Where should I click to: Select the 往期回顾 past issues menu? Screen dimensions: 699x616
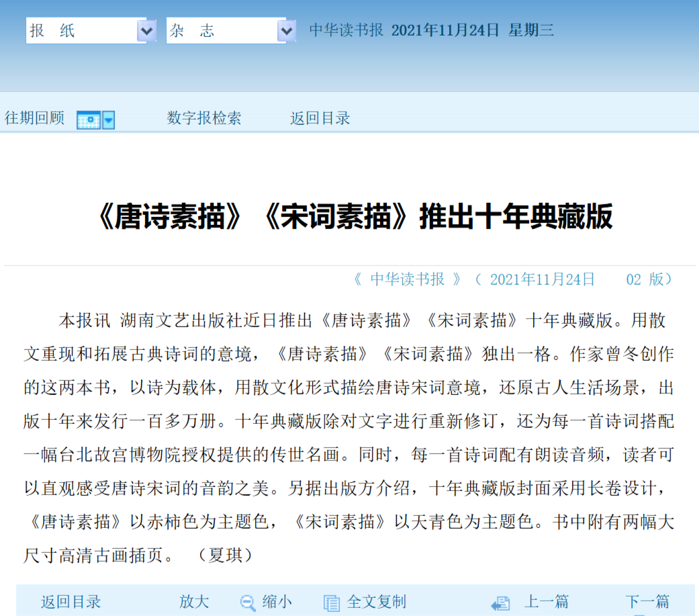34,118
